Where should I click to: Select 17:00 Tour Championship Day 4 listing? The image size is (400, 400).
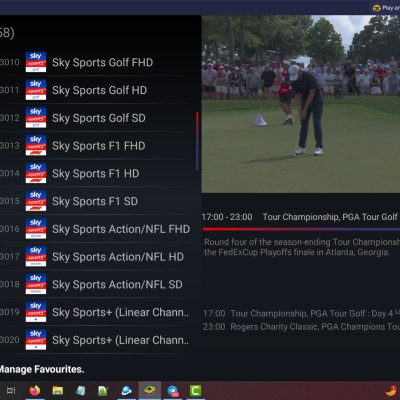(x=301, y=314)
